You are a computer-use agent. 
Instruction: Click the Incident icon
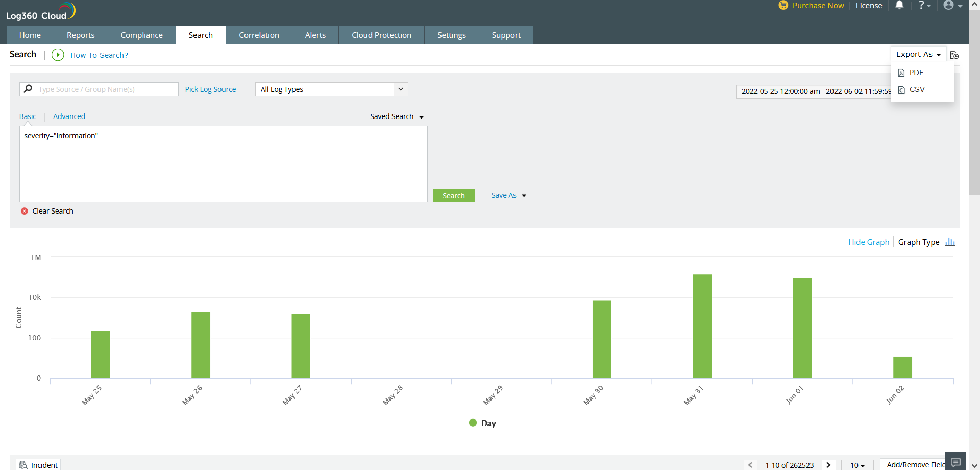coord(23,465)
